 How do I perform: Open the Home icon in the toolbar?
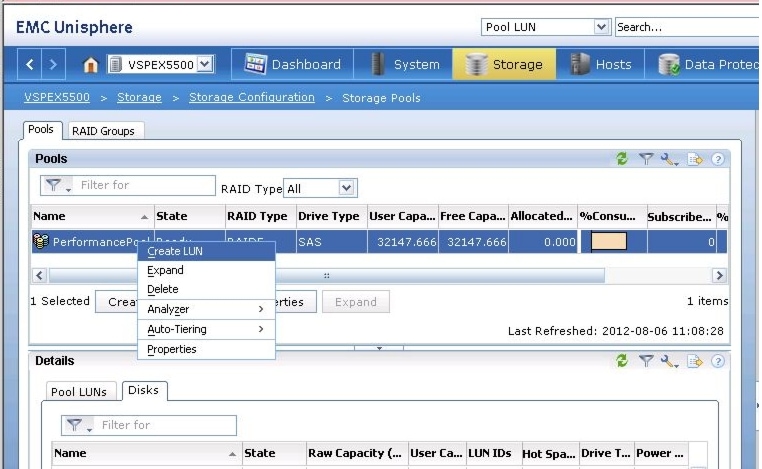[90, 65]
